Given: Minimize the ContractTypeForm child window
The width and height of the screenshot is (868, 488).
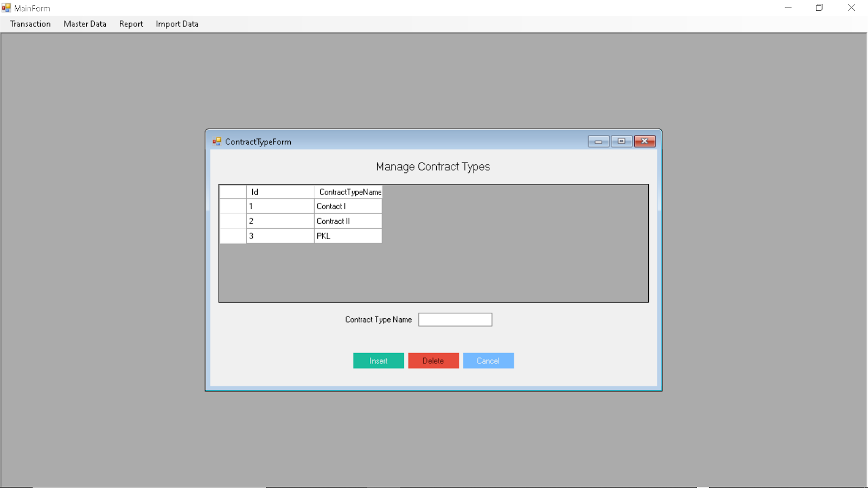Looking at the screenshot, I should tap(598, 142).
